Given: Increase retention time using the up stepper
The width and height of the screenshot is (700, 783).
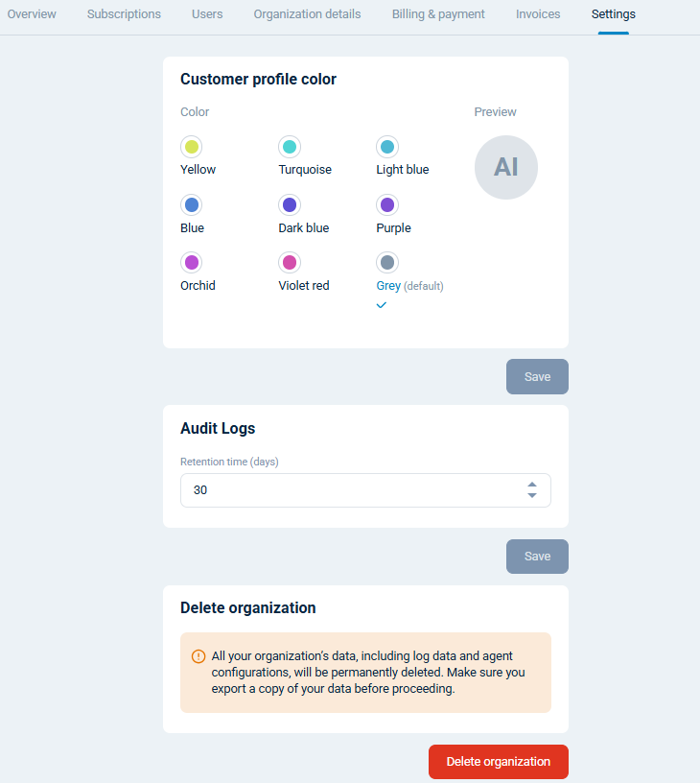Looking at the screenshot, I should click(532, 485).
